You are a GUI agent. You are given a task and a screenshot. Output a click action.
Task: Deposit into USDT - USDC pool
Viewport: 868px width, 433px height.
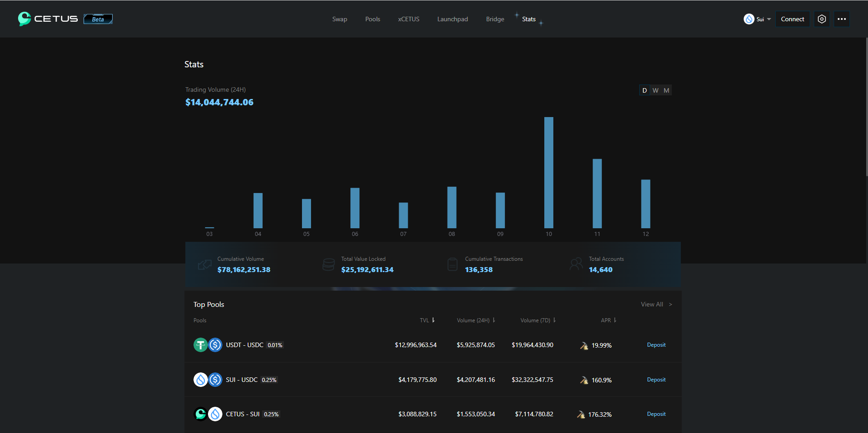656,345
